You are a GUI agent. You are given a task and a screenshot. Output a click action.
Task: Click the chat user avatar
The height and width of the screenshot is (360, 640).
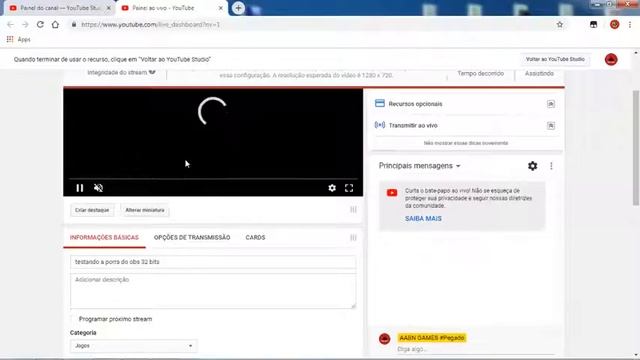point(384,339)
